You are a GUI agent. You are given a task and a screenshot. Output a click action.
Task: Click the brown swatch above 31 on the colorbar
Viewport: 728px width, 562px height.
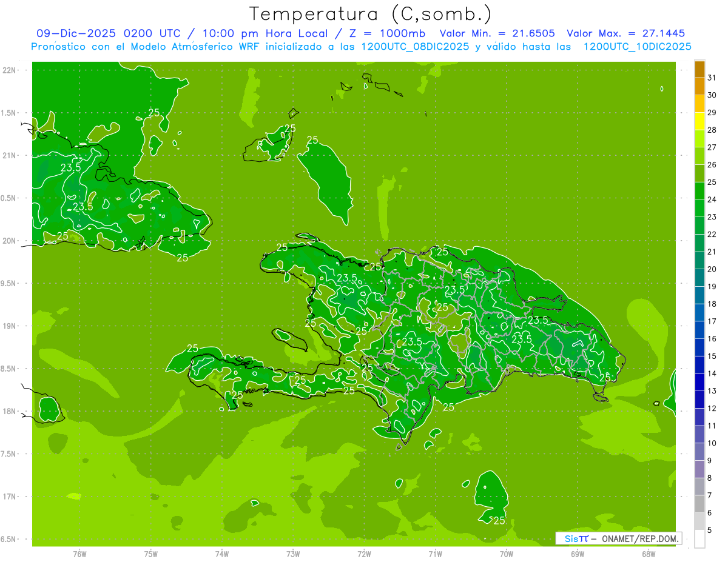699,70
